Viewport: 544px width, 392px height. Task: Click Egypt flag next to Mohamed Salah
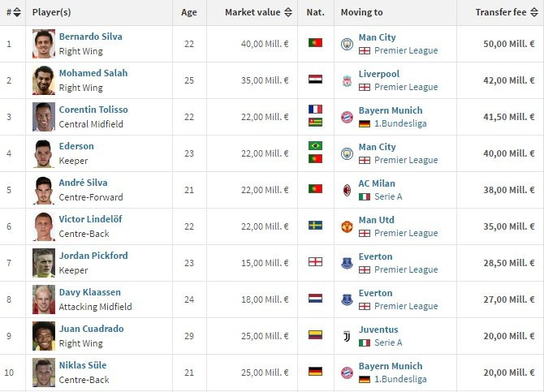pyautogui.click(x=315, y=80)
